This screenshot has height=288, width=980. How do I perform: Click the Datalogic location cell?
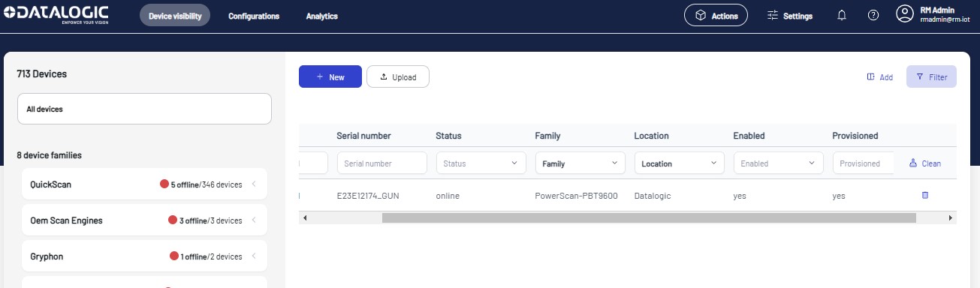(653, 196)
